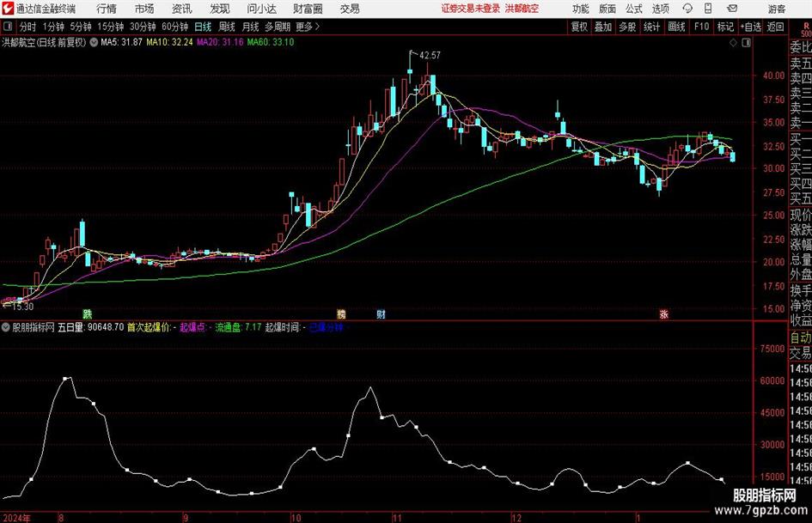
Task: Click 证券交易未登录 login link
Action: coord(471,9)
